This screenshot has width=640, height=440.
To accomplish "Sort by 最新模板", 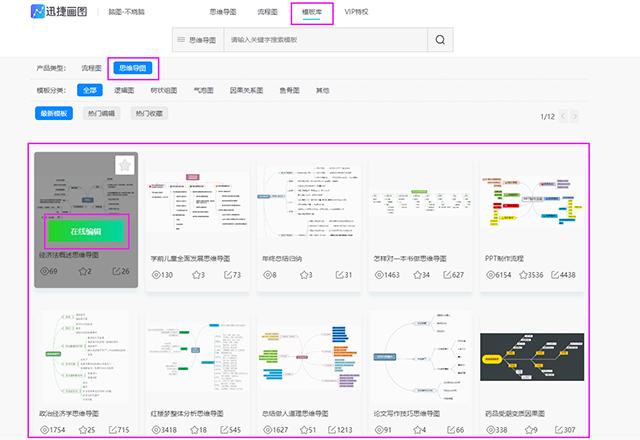I will [x=54, y=113].
